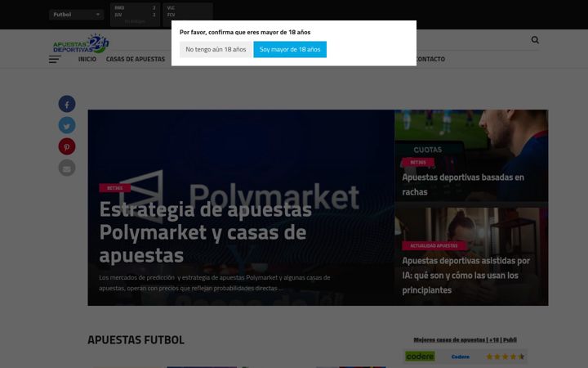Open the RMD vs JUV score card
The image size is (588, 368).
(x=135, y=14)
